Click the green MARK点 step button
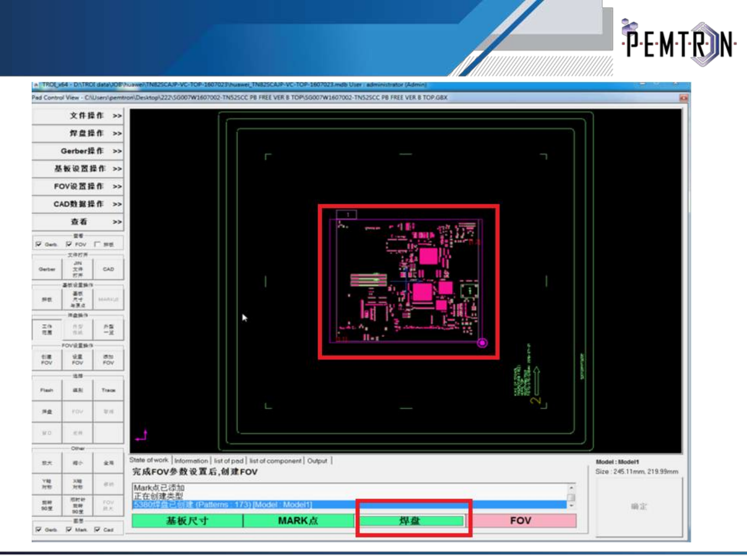 point(298,521)
